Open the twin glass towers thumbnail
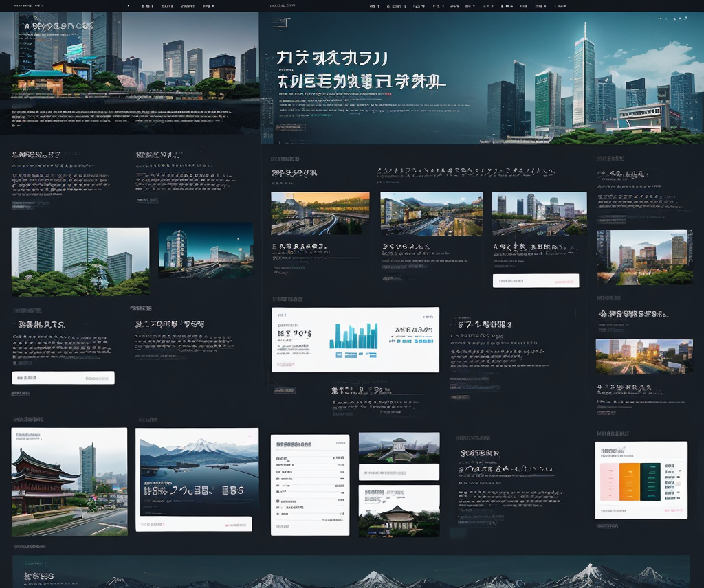The height and width of the screenshot is (588, 704). (80, 262)
